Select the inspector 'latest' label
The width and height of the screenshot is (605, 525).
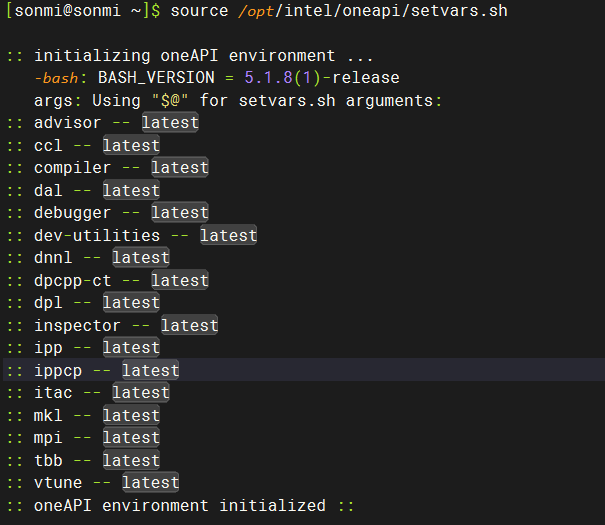(x=189, y=326)
